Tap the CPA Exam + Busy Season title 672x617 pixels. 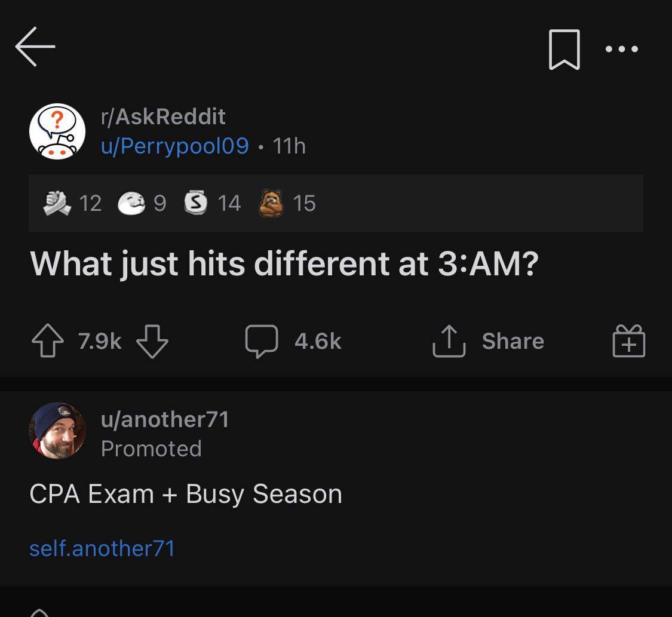185,493
